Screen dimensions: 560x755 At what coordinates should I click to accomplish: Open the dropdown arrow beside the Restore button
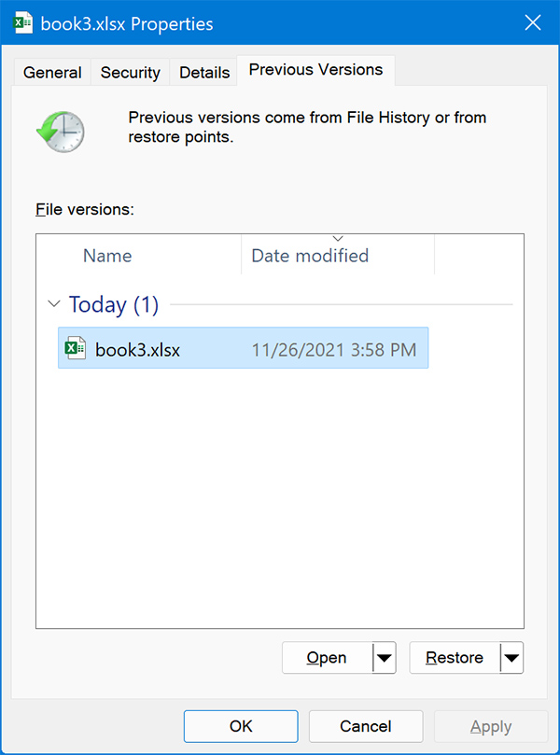tap(512, 657)
